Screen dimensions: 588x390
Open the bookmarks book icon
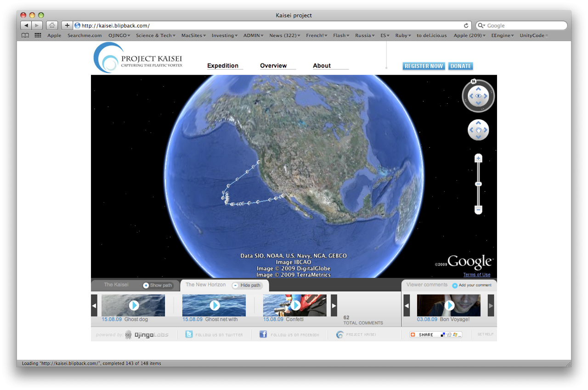[x=25, y=35]
